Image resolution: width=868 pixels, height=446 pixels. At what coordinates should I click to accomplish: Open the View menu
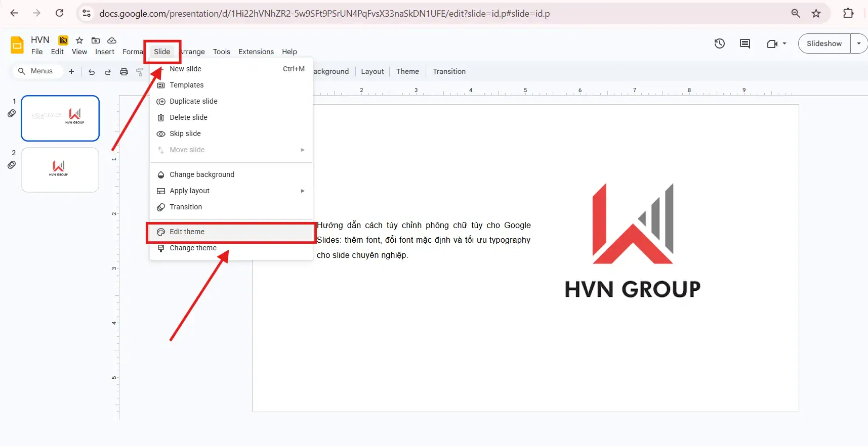79,52
